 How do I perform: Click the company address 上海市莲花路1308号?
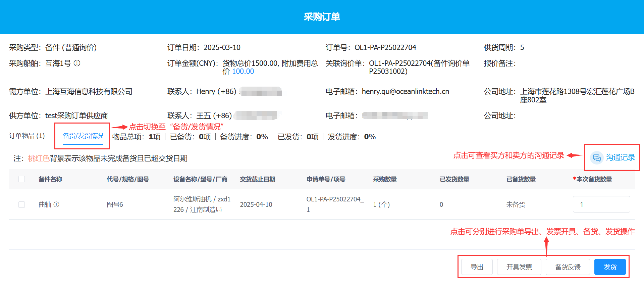click(x=577, y=96)
